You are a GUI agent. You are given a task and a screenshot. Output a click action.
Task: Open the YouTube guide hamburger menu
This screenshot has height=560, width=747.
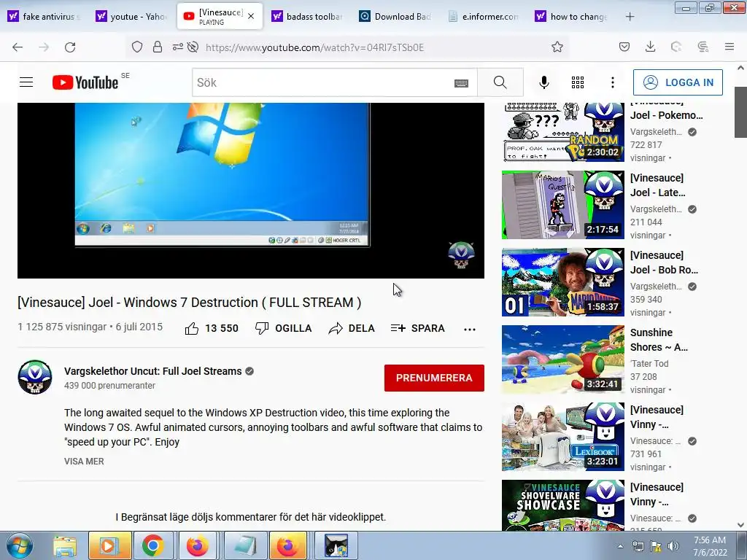tap(26, 82)
